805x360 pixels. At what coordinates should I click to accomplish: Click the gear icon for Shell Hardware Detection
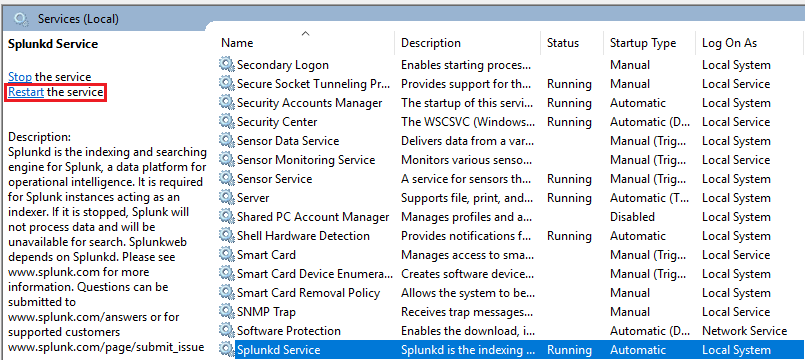pyautogui.click(x=226, y=235)
